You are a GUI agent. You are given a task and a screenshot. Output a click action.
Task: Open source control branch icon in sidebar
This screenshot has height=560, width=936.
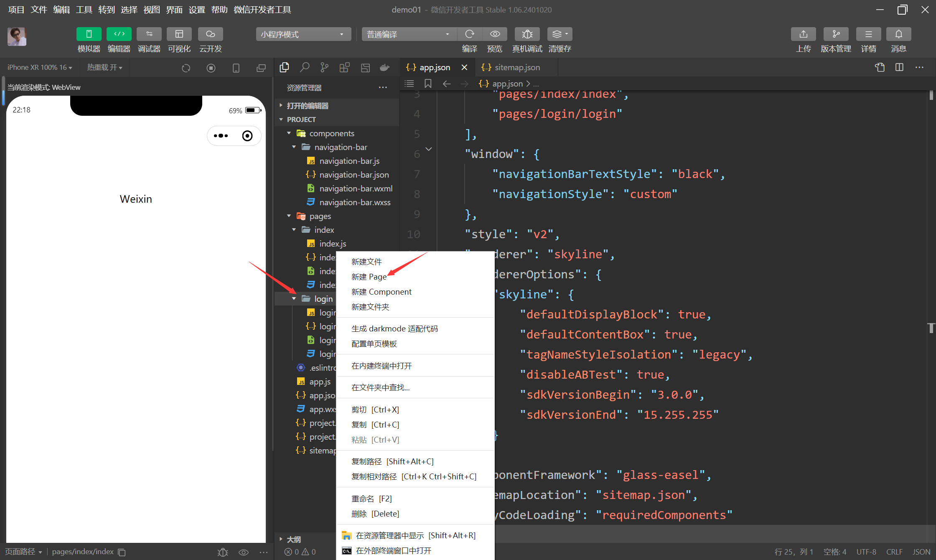(324, 67)
